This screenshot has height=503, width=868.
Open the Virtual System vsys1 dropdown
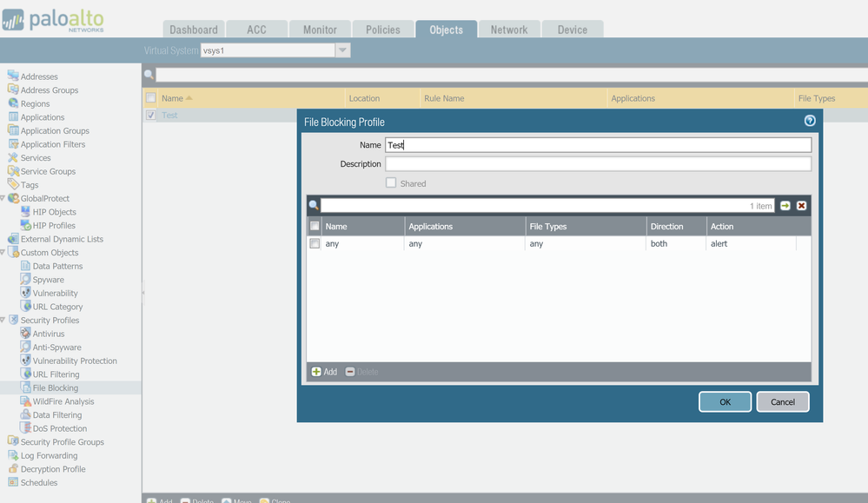point(342,50)
